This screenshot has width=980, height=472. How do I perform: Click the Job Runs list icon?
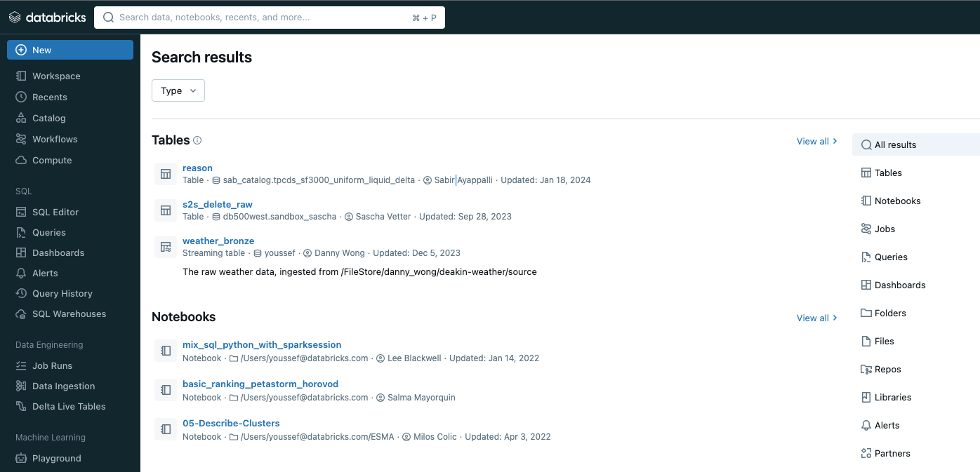click(x=21, y=365)
